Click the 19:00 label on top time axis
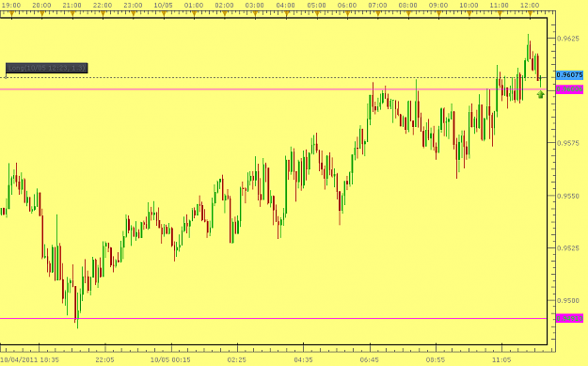The height and width of the screenshot is (366, 588). [x=11, y=6]
